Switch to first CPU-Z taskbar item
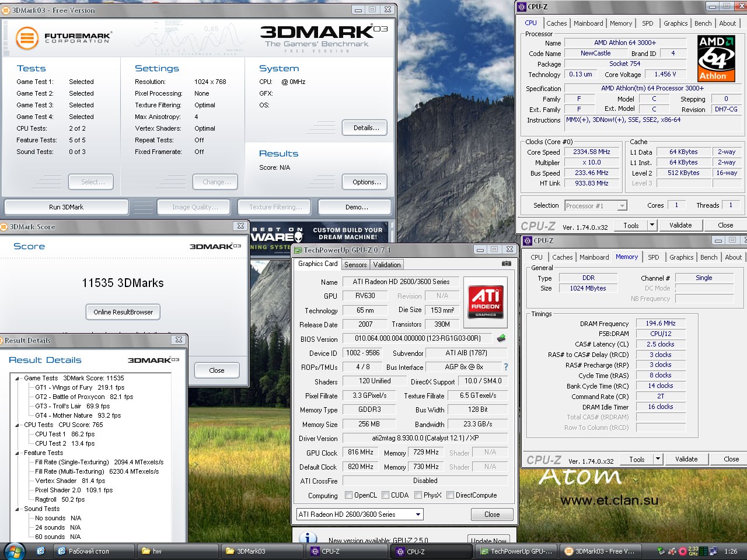The height and width of the screenshot is (560, 747). [x=347, y=551]
